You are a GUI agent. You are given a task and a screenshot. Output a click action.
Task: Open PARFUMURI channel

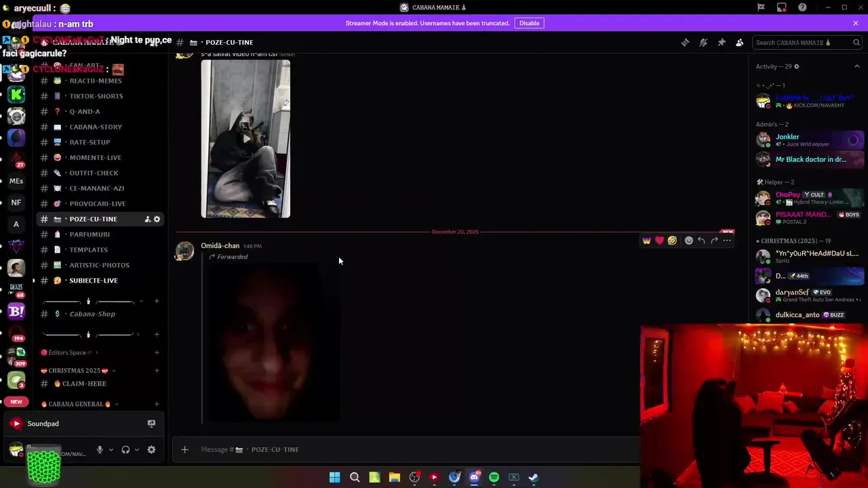pyautogui.click(x=90, y=235)
